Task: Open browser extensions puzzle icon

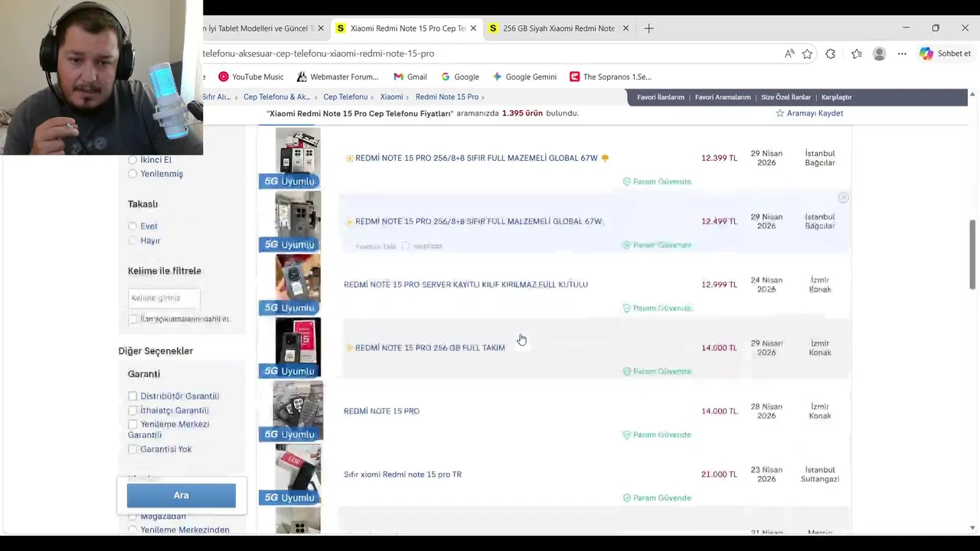Action: pos(831,54)
